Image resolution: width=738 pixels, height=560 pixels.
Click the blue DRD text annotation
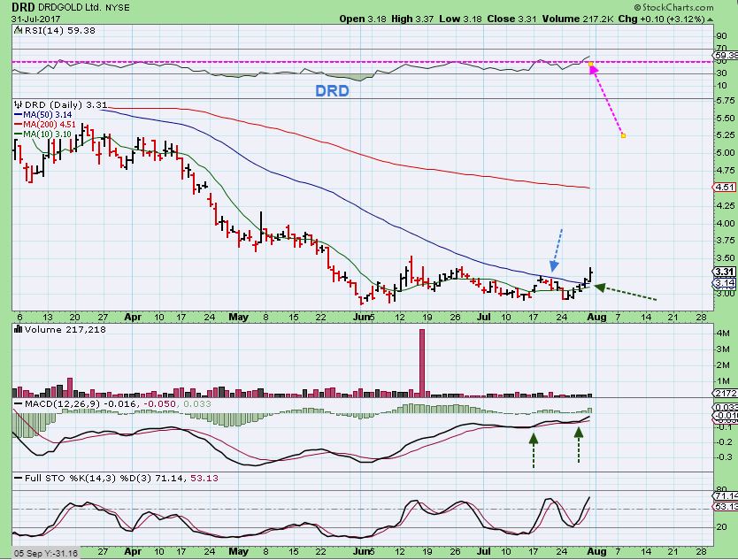[x=332, y=90]
